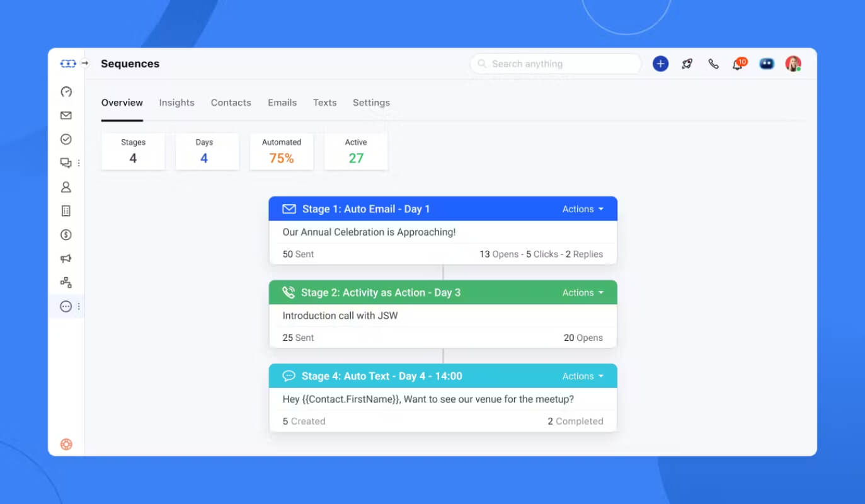Click the Search anything field
Viewport: 865px width, 504px height.
click(555, 64)
